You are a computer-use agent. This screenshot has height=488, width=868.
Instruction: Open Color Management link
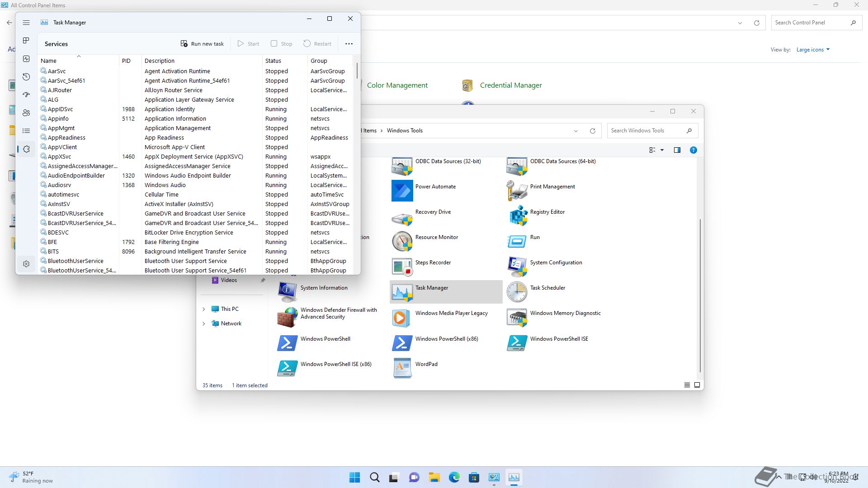(x=397, y=85)
